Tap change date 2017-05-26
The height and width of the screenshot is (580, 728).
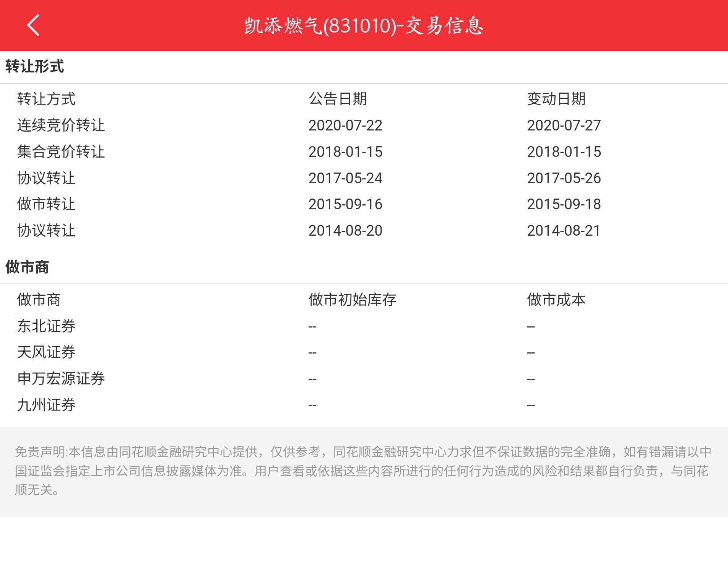pos(564,178)
